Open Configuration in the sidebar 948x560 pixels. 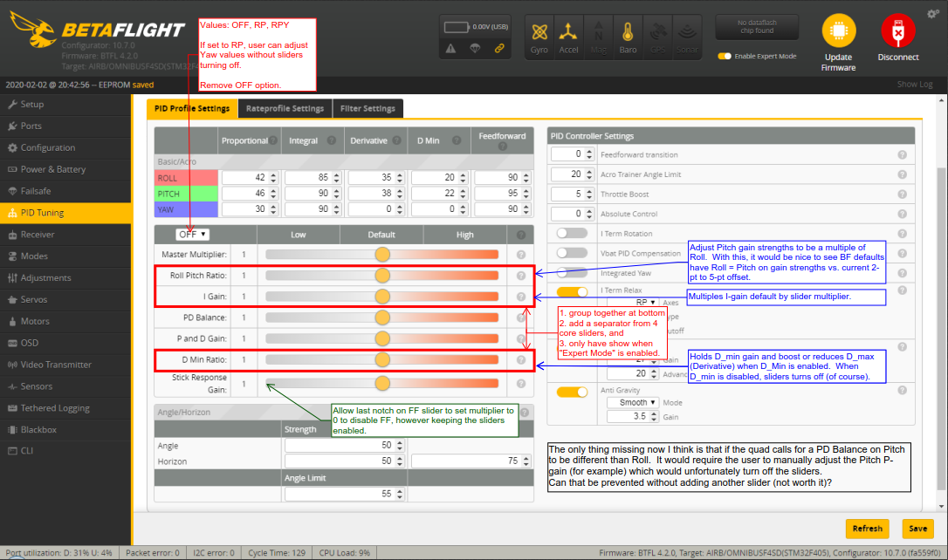click(x=65, y=148)
